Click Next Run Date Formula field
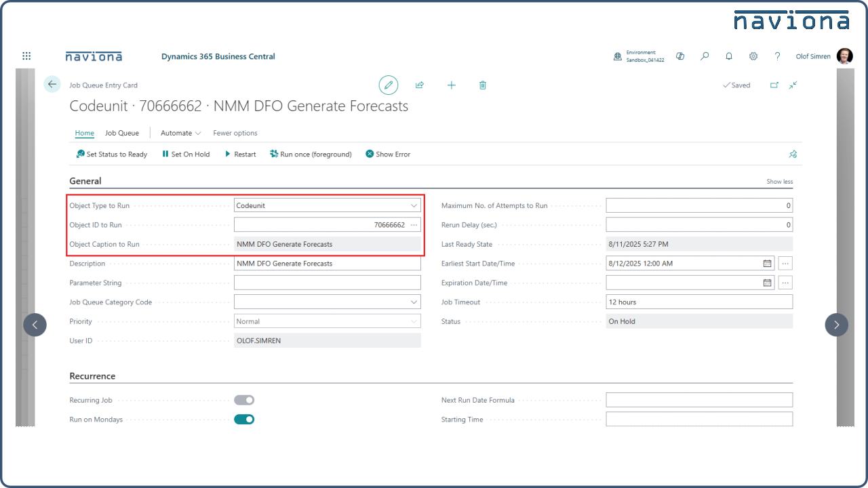Image resolution: width=868 pixels, height=488 pixels. [699, 401]
